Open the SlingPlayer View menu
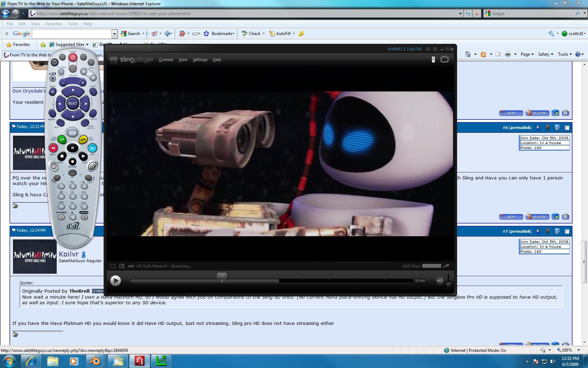The height and width of the screenshot is (368, 588). pyautogui.click(x=183, y=60)
